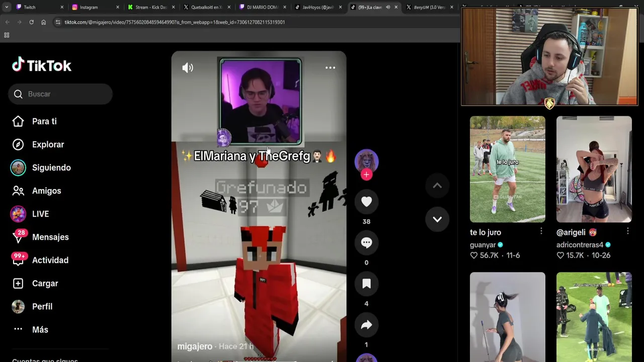Image resolution: width=644 pixels, height=362 pixels.
Task: Open the Explorar page
Action: pyautogui.click(x=48, y=144)
